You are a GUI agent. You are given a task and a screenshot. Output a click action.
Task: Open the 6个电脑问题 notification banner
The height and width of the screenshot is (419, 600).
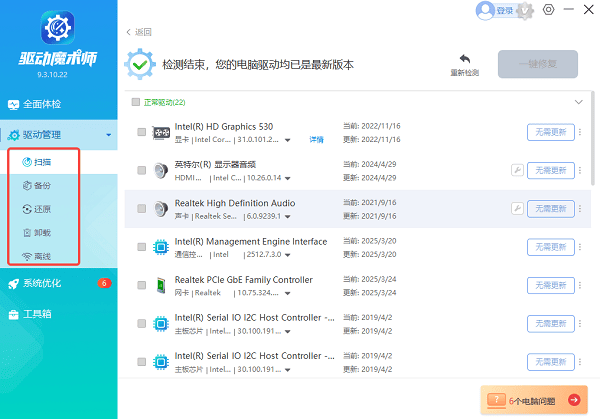pyautogui.click(x=534, y=400)
